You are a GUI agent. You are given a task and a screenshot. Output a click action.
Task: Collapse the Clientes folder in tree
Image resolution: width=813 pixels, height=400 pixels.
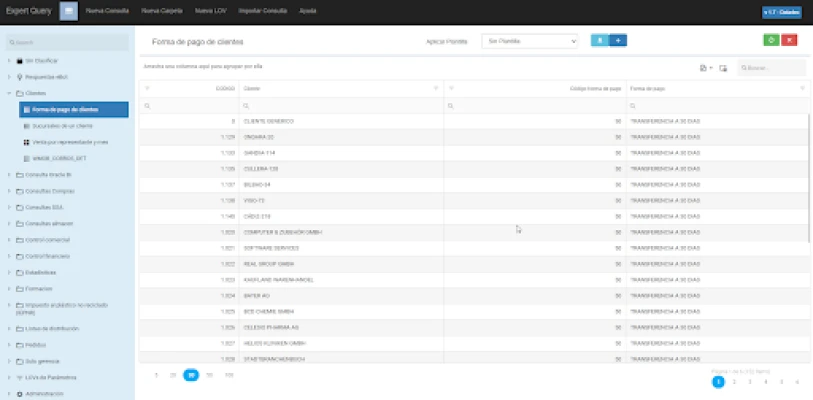(x=9, y=93)
